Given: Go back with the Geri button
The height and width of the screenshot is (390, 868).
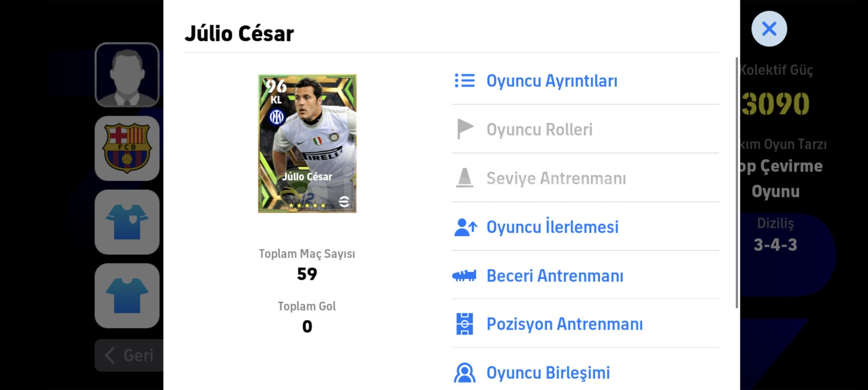Looking at the screenshot, I should click(x=129, y=355).
